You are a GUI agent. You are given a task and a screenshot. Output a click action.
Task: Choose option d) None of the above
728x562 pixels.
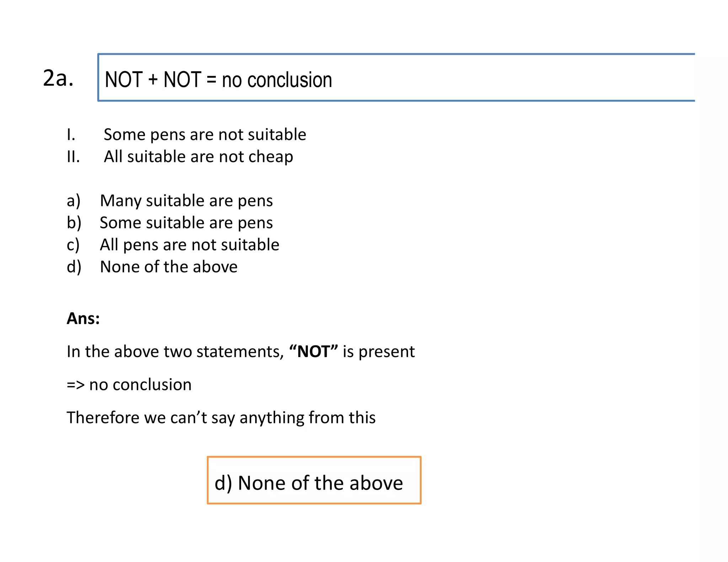[x=168, y=267]
